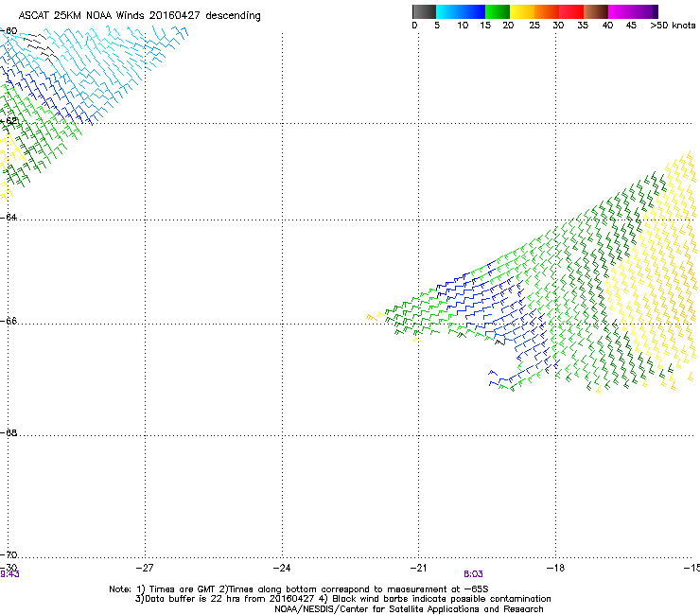The width and height of the screenshot is (700, 615).
Task: Select the green 15-20 knots legend swatch
Action: point(498,11)
